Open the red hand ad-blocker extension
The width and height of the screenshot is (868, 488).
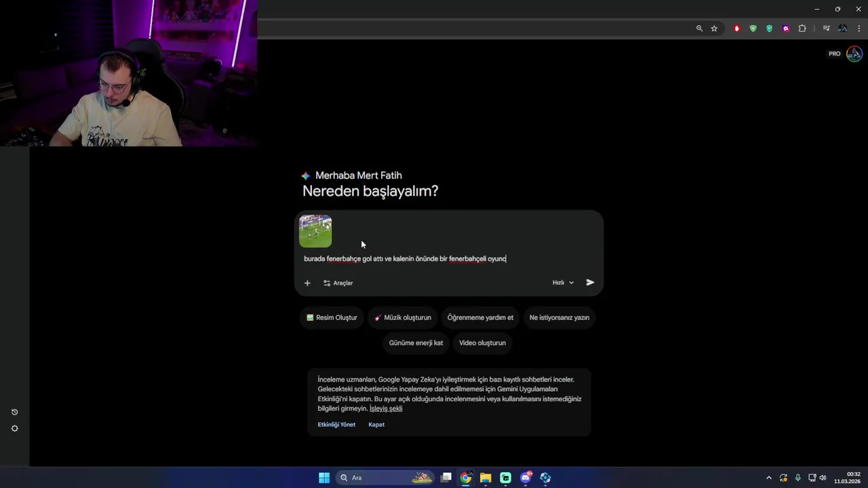pos(736,28)
